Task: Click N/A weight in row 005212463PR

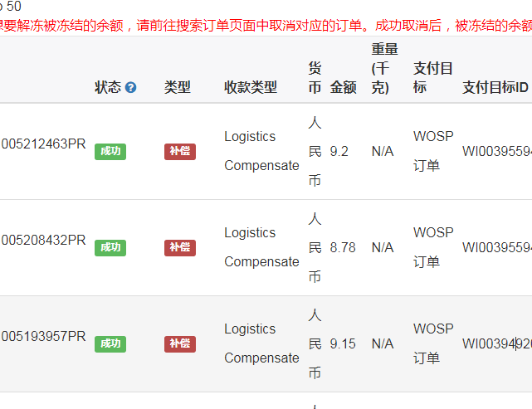Action: tap(383, 152)
